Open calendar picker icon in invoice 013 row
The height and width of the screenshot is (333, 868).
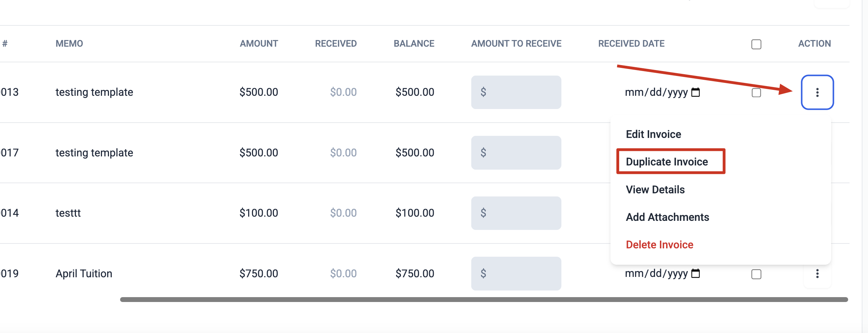point(695,92)
